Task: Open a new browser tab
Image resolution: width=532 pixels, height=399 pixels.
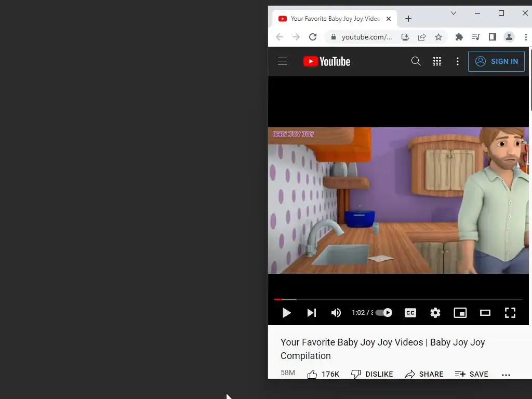Action: click(408, 19)
